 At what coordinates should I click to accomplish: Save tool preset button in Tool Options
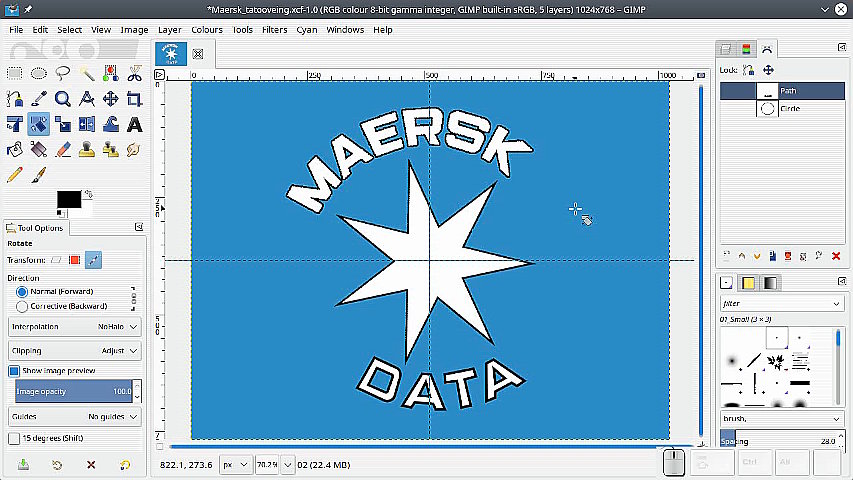[x=23, y=465]
